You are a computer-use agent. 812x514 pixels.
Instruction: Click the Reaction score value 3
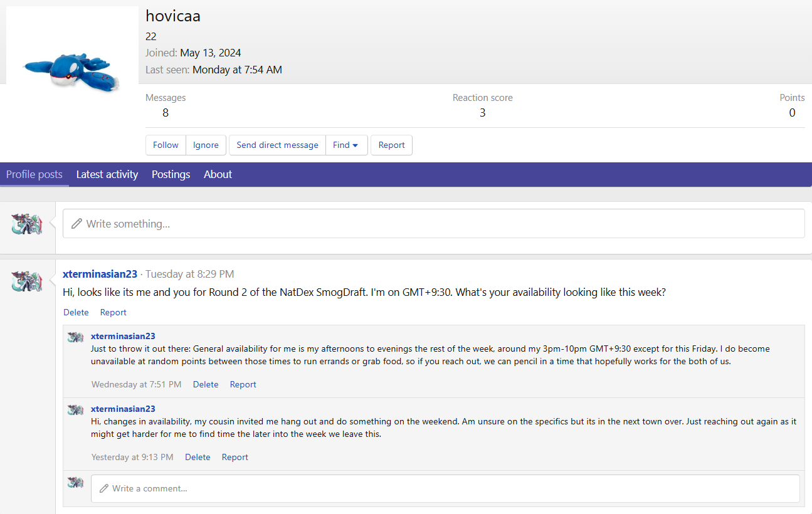pos(482,113)
